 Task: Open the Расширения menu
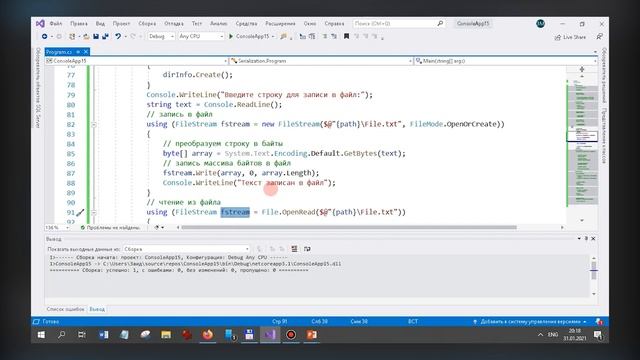[x=280, y=24]
